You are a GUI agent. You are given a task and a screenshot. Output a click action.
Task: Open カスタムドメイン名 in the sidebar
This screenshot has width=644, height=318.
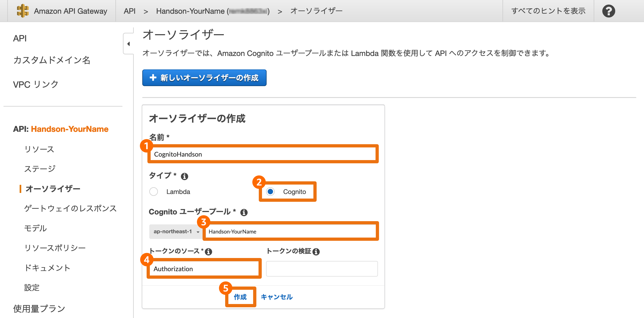[x=52, y=60]
